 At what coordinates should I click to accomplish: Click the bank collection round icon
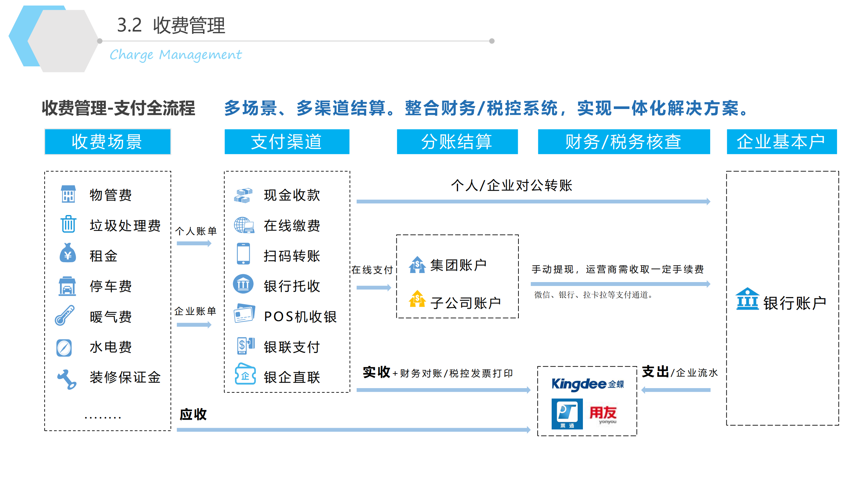(x=243, y=284)
